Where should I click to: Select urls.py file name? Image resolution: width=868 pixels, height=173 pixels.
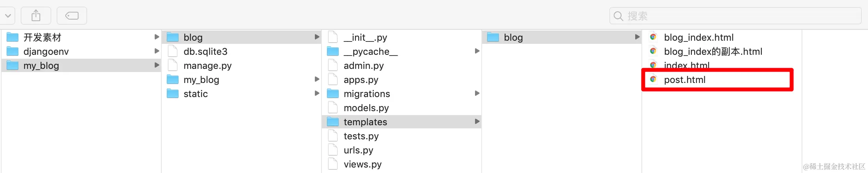tap(359, 150)
